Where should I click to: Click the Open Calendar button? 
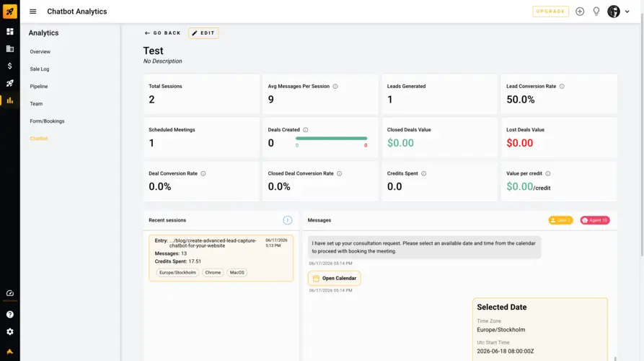[x=335, y=279]
